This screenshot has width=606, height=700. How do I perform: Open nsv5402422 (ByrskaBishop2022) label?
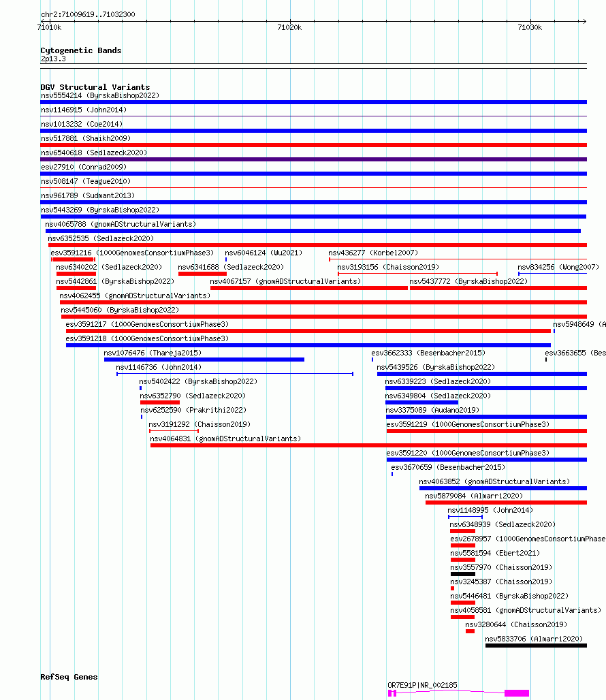pyautogui.click(x=198, y=381)
